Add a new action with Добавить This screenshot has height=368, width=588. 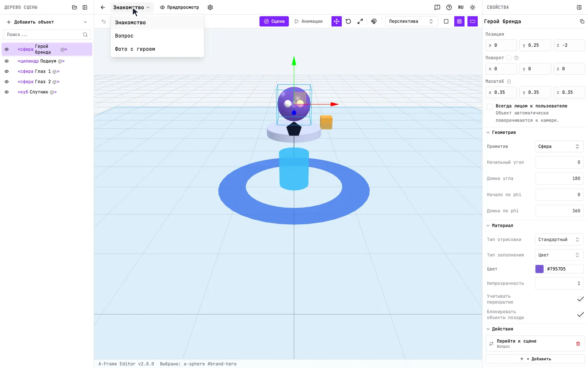point(535,359)
